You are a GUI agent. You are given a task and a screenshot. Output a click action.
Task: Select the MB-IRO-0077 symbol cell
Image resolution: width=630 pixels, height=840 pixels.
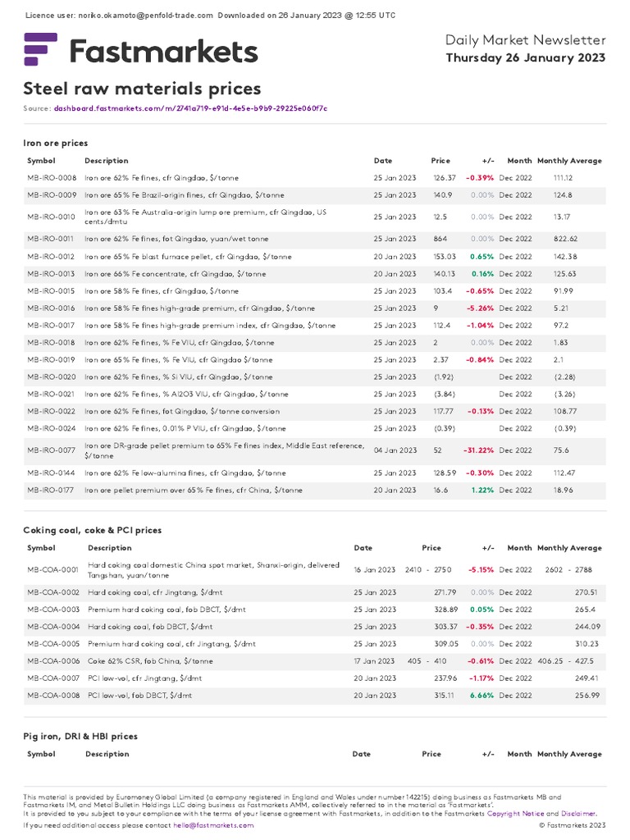[52, 450]
